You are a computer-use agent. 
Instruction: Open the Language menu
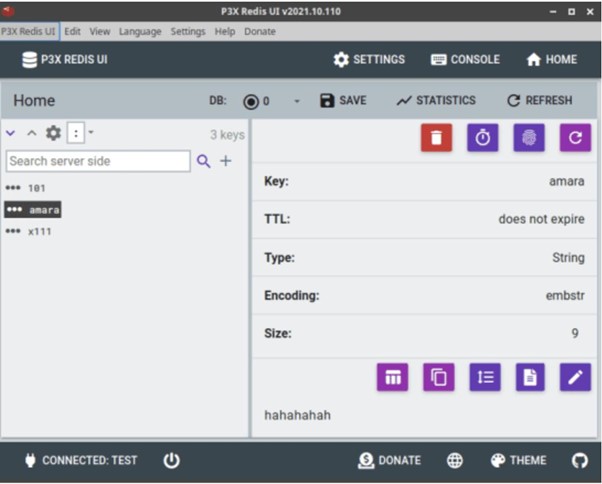(140, 31)
